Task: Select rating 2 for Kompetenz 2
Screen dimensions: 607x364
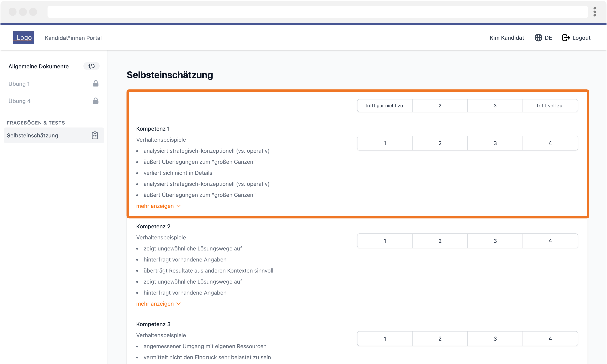Action: click(440, 241)
